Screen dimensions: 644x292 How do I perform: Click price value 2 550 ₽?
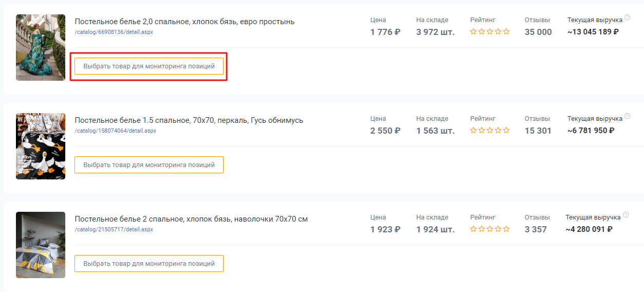coord(385,131)
